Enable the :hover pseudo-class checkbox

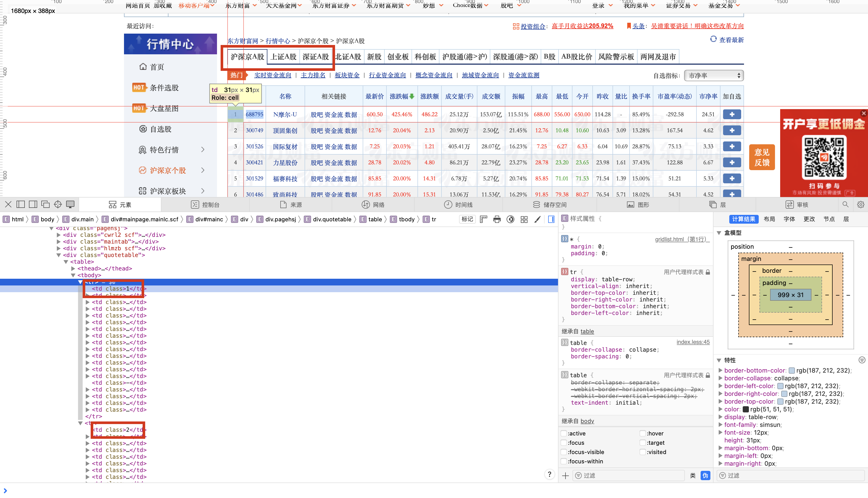pos(642,433)
